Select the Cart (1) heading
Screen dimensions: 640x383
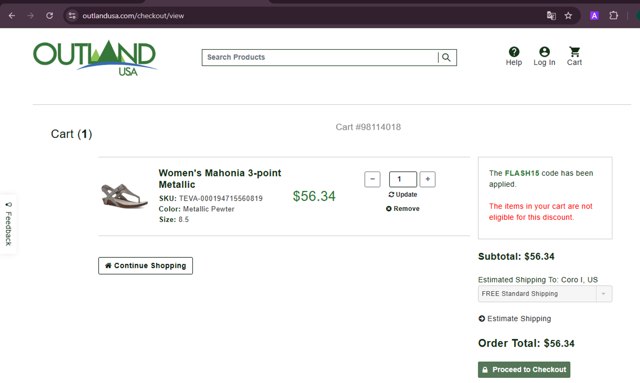click(71, 134)
